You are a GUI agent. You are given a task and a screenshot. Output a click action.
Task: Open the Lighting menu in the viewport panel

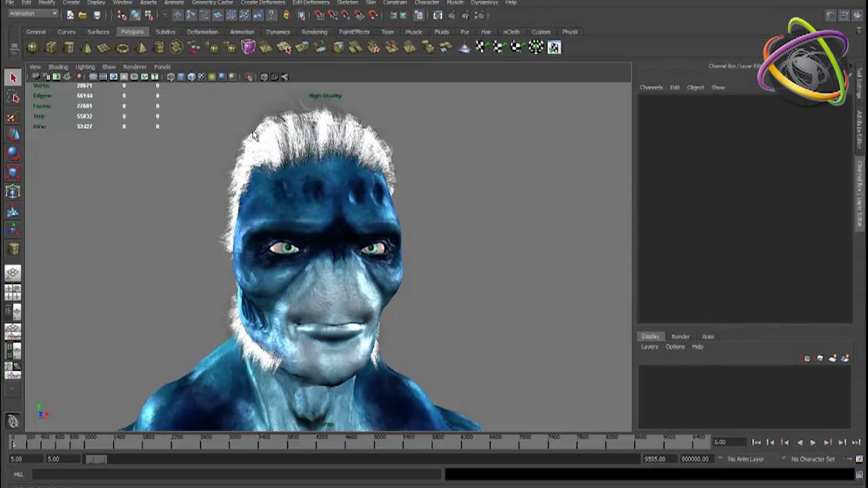tap(85, 67)
